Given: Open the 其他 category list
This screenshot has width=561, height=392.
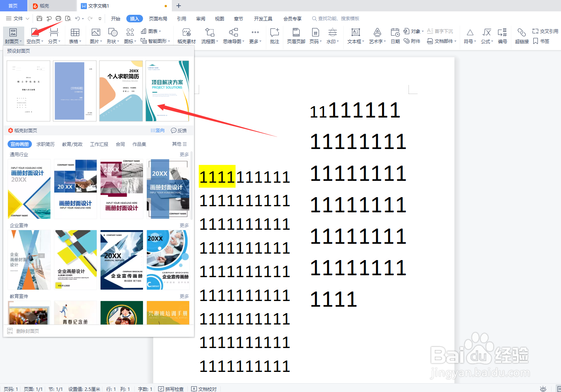Looking at the screenshot, I should click(179, 144).
